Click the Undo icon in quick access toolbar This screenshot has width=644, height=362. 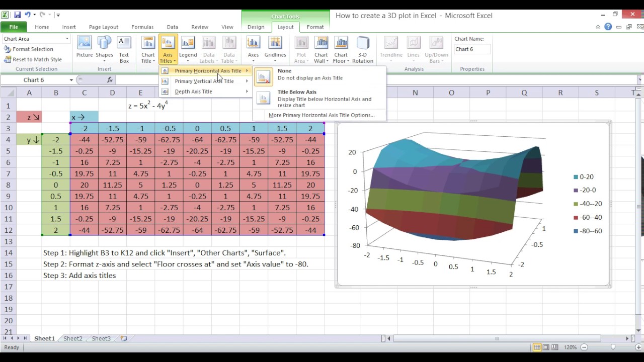point(28,15)
